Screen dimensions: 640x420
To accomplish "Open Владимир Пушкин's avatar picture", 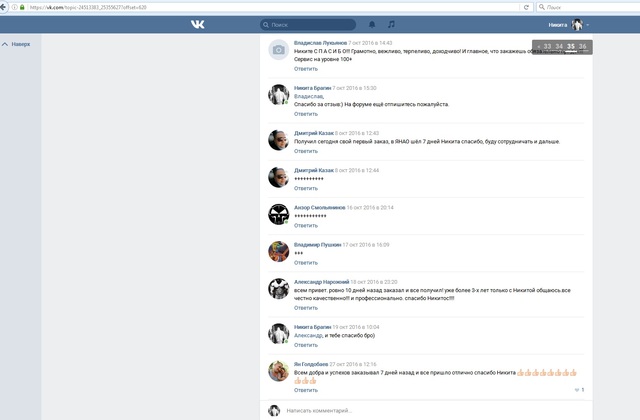I will click(x=278, y=251).
